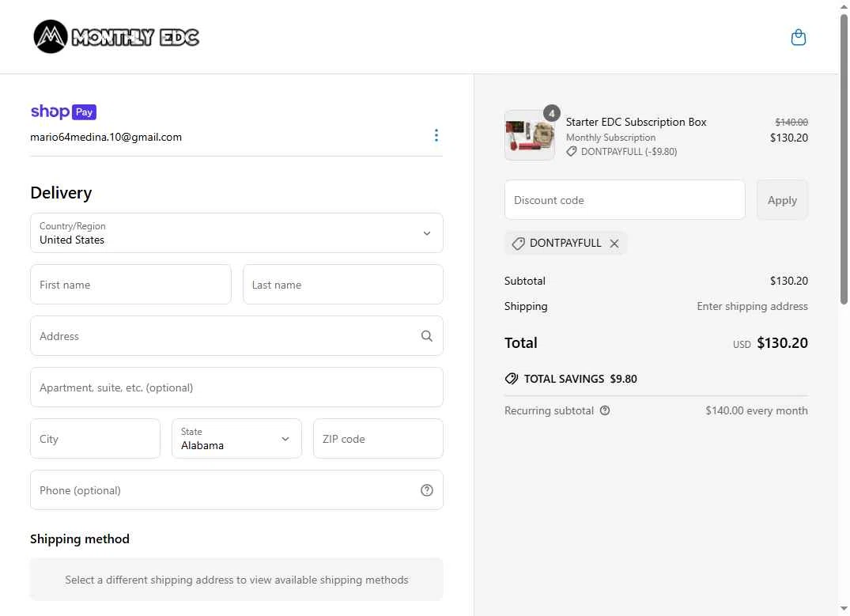Open the shopping bag cart icon
The image size is (850, 616).
(798, 37)
